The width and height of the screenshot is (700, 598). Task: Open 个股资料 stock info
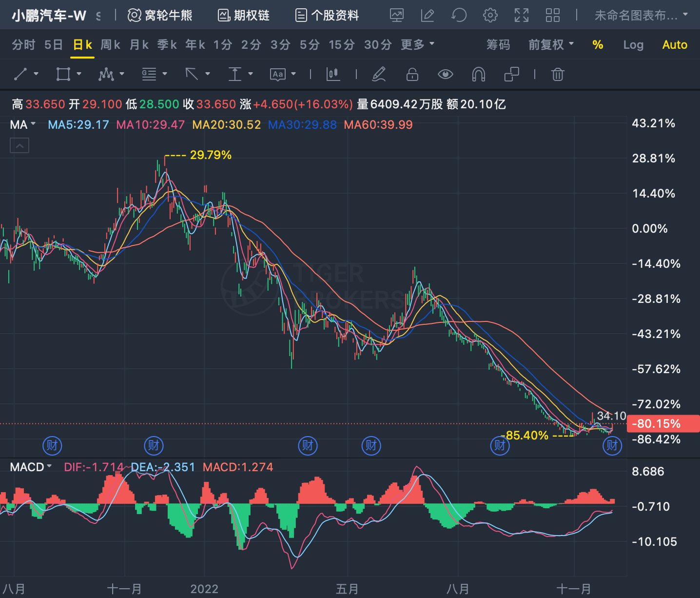pyautogui.click(x=327, y=16)
